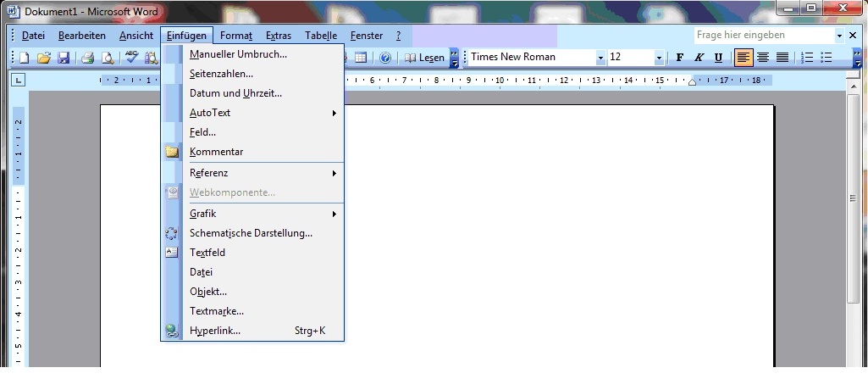This screenshot has height=390, width=868.
Task: Open the Extras menu
Action: 279,36
